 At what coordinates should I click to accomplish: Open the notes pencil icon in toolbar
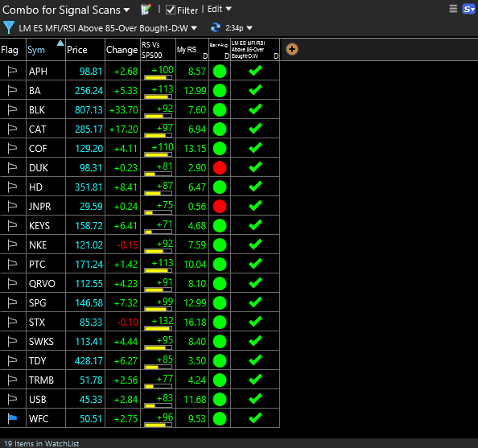(146, 10)
